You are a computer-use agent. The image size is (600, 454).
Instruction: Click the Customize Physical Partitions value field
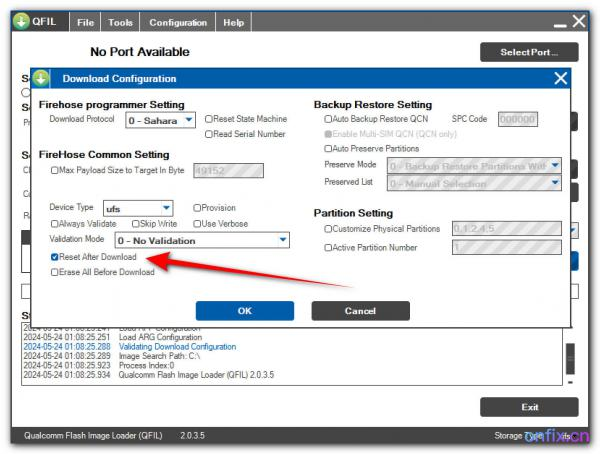point(507,229)
